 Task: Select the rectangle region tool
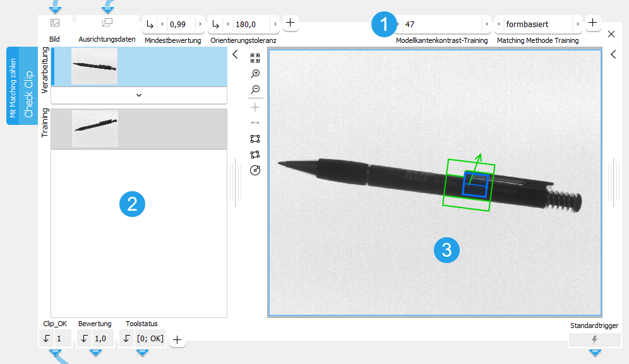pyautogui.click(x=255, y=139)
